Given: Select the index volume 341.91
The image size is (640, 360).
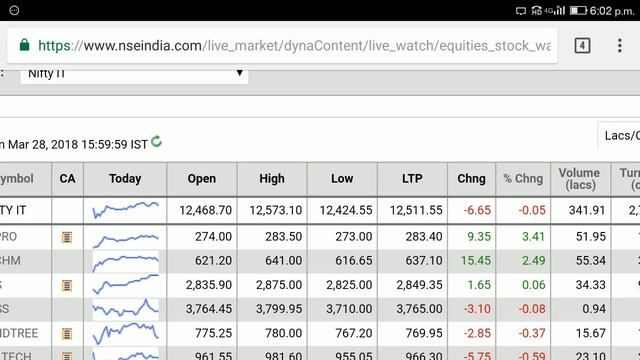Looking at the screenshot, I should pyautogui.click(x=587, y=210).
